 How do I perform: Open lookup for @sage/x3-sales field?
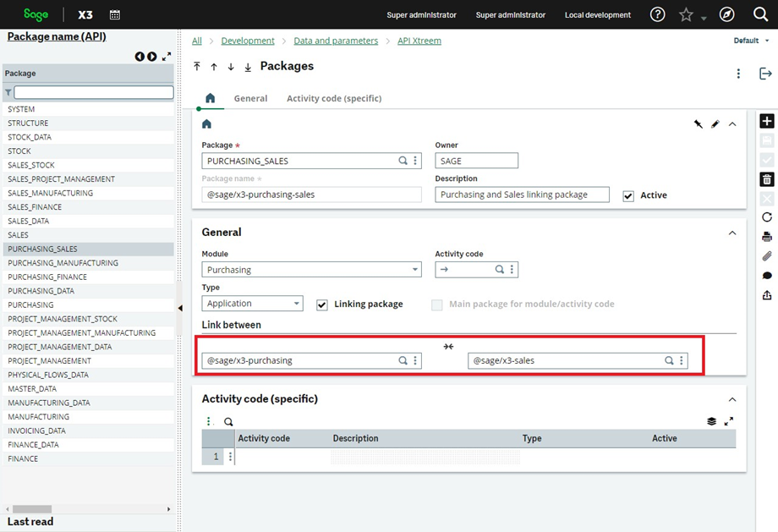(670, 361)
